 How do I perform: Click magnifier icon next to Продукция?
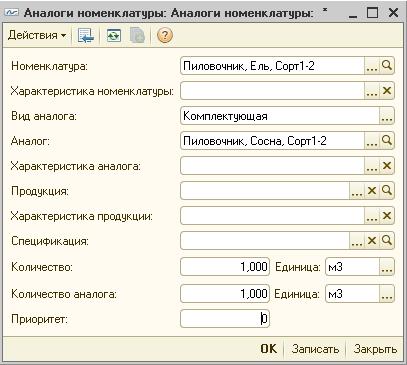click(387, 191)
